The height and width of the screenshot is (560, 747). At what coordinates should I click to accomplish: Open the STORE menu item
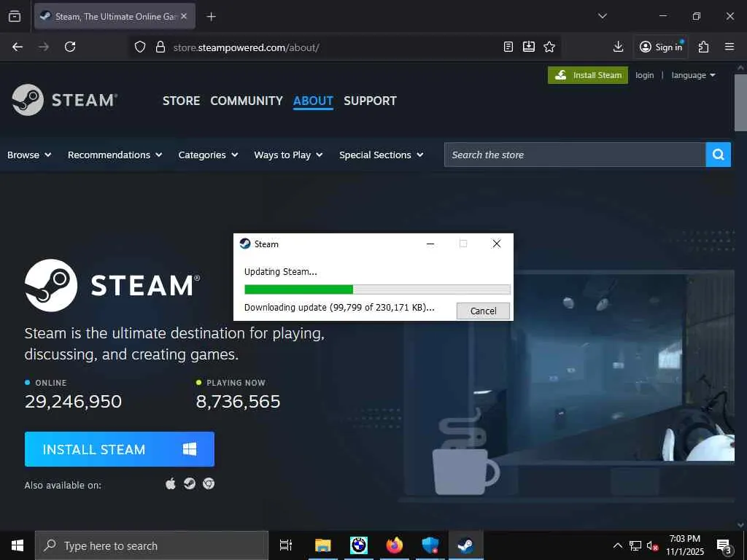[x=181, y=101]
